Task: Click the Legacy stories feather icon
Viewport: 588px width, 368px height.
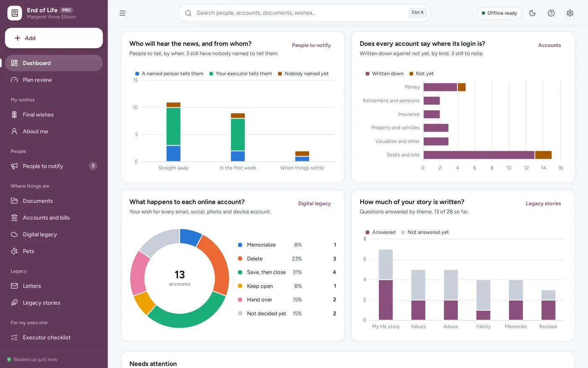Action: pos(14,303)
